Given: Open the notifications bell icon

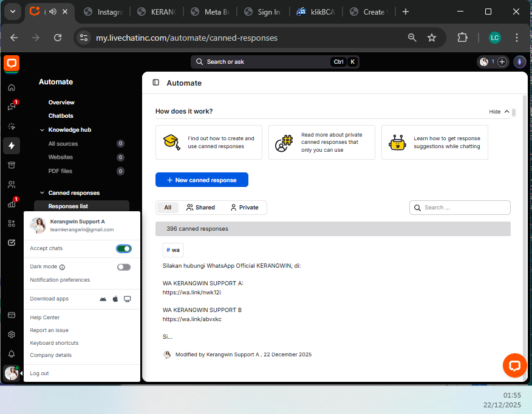Looking at the screenshot, I should coord(12,354).
